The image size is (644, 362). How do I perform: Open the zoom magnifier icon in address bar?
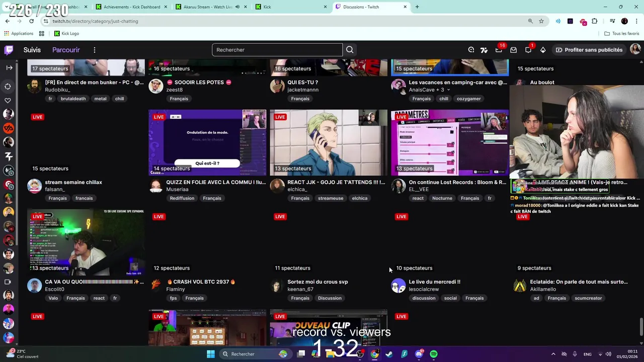coord(530,21)
